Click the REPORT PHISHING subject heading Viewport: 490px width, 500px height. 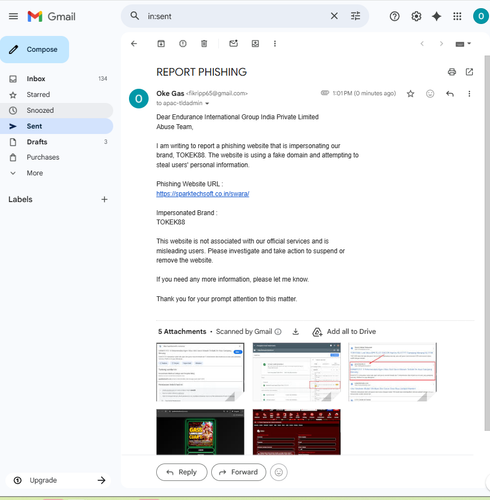pos(202,72)
